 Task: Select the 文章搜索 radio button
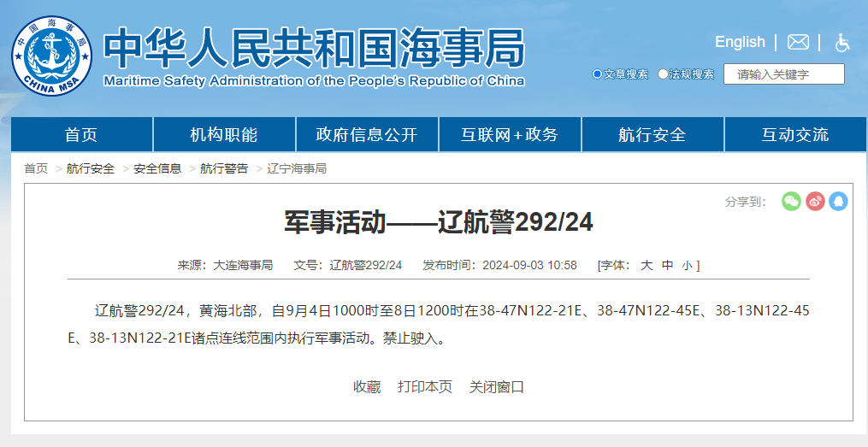pyautogui.click(x=597, y=74)
